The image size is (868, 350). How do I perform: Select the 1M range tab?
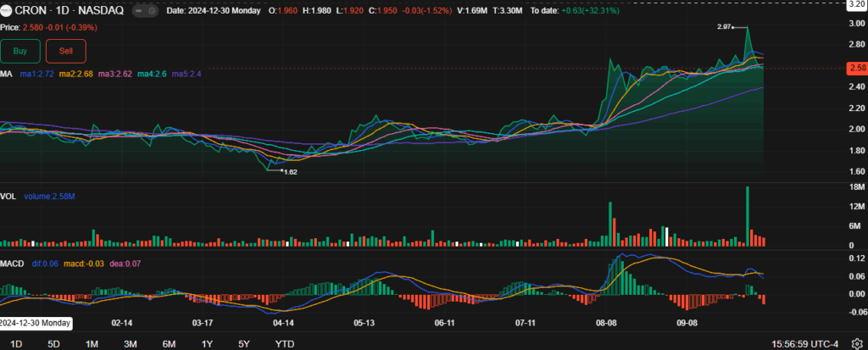click(x=92, y=344)
